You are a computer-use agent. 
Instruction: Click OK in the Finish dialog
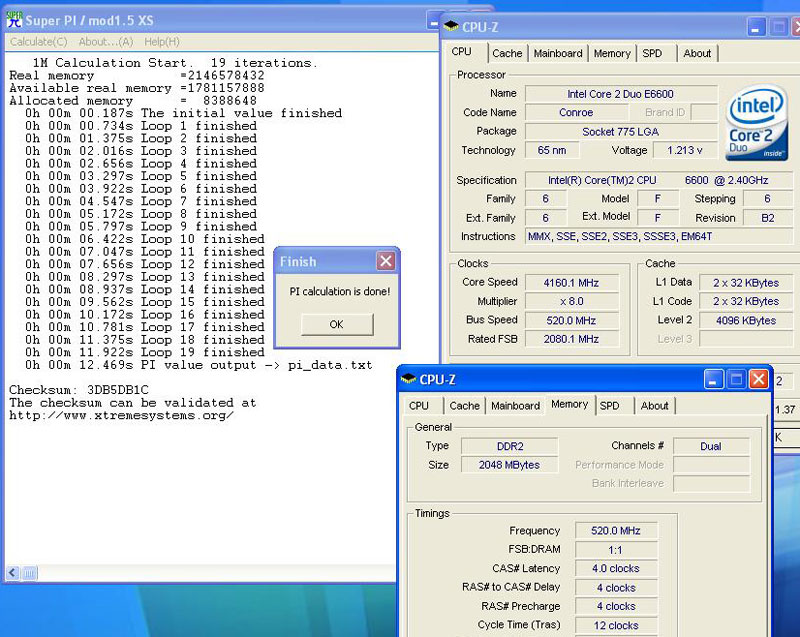[337, 324]
